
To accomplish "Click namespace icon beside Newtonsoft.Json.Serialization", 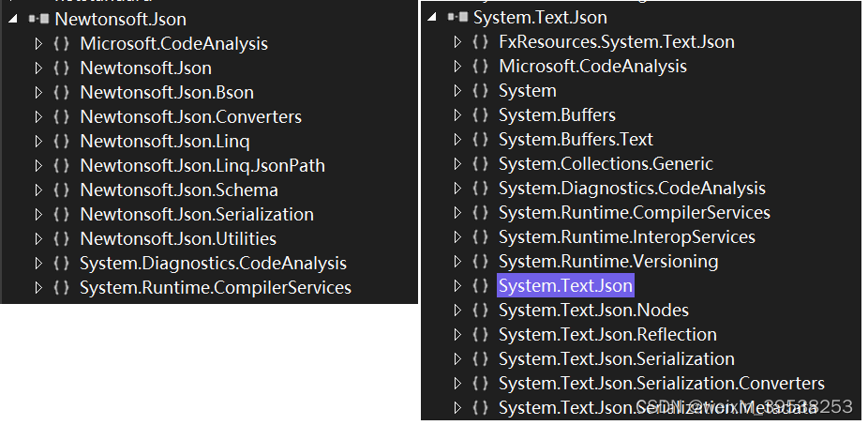I will pyautogui.click(x=62, y=215).
